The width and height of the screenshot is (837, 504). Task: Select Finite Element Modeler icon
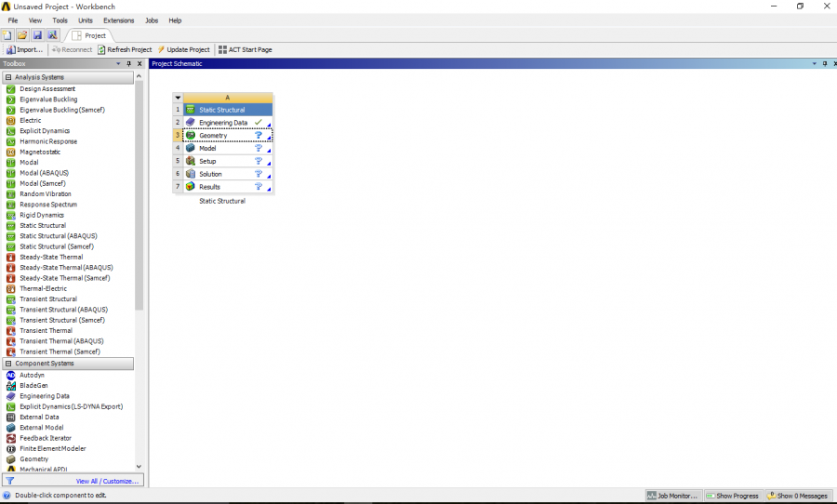10,448
